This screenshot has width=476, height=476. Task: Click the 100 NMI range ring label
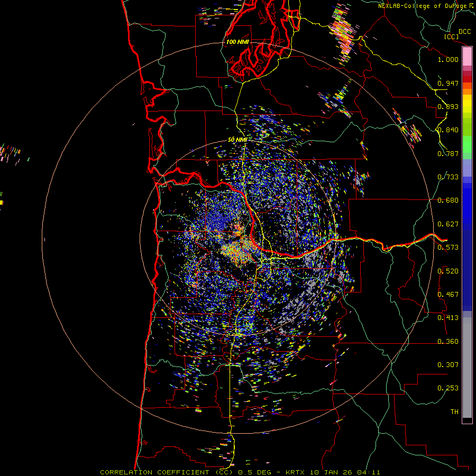pyautogui.click(x=237, y=42)
